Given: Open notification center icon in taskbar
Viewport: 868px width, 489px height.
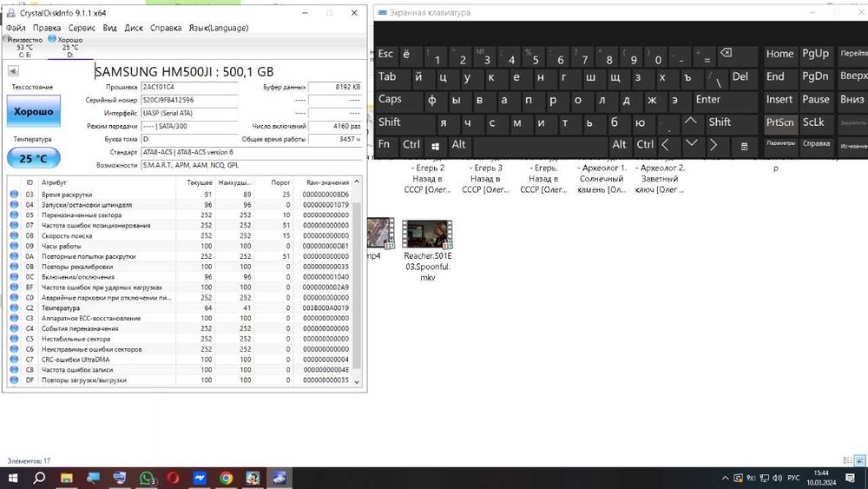Looking at the screenshot, I should coord(851,478).
